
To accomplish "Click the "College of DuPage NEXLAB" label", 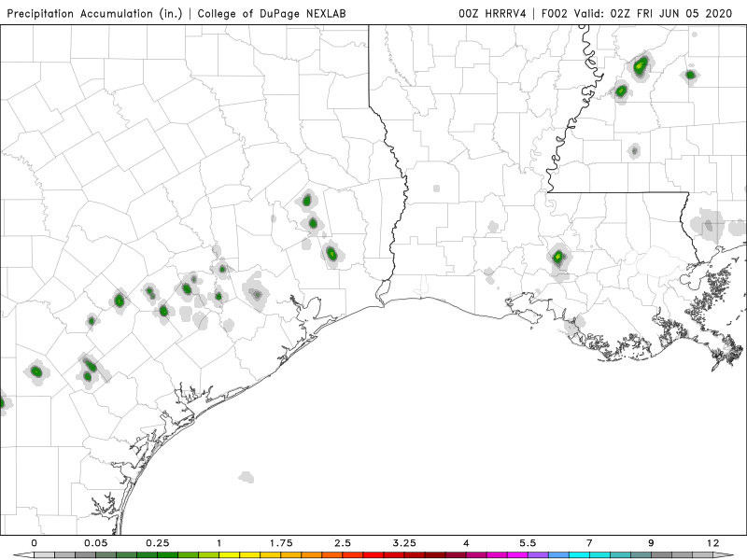I will pyautogui.click(x=272, y=13).
